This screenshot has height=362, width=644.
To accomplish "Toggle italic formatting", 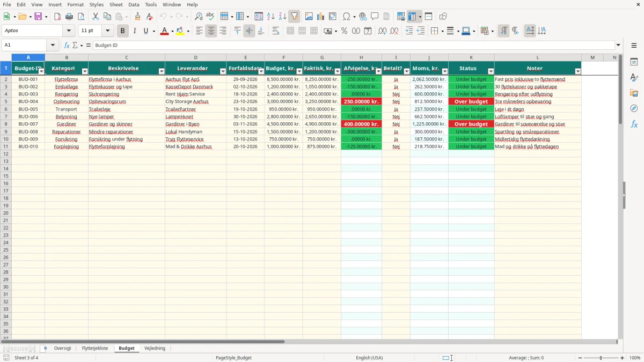I will tap(134, 31).
